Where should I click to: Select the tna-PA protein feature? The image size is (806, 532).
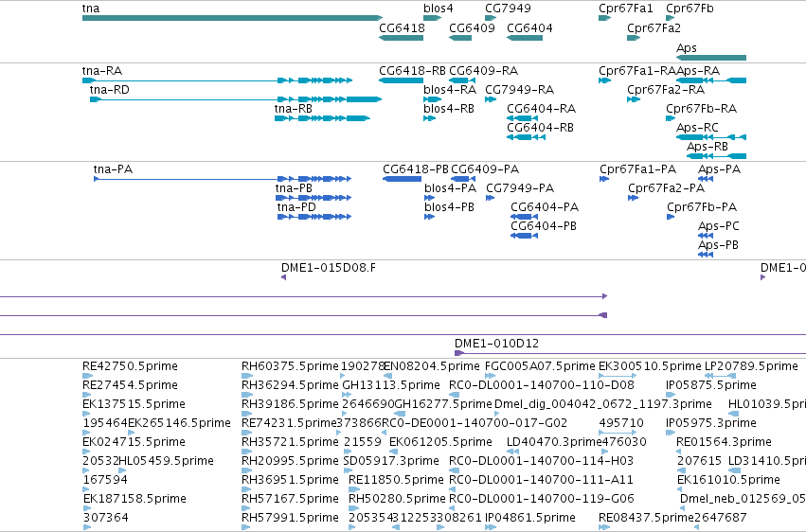(223, 179)
